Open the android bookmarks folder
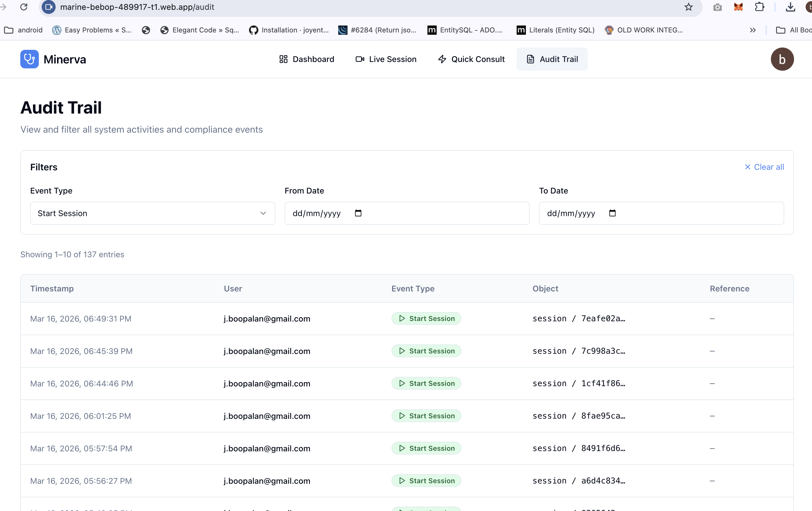 click(24, 30)
